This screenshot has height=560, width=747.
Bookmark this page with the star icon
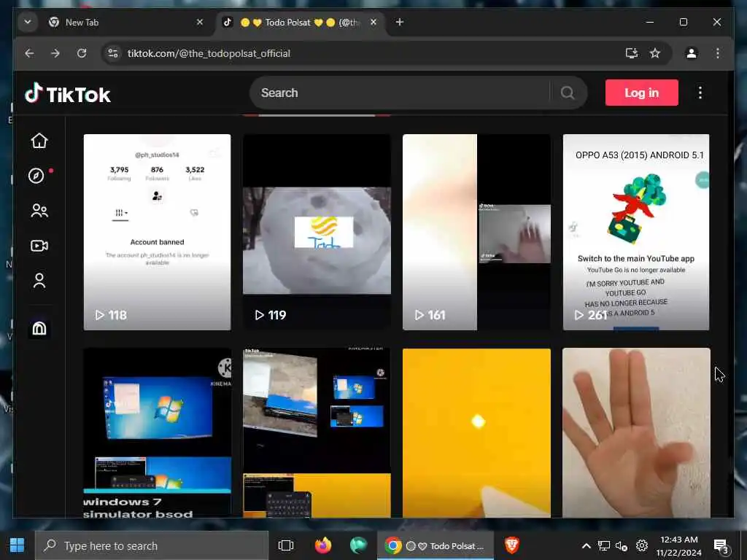pos(655,53)
